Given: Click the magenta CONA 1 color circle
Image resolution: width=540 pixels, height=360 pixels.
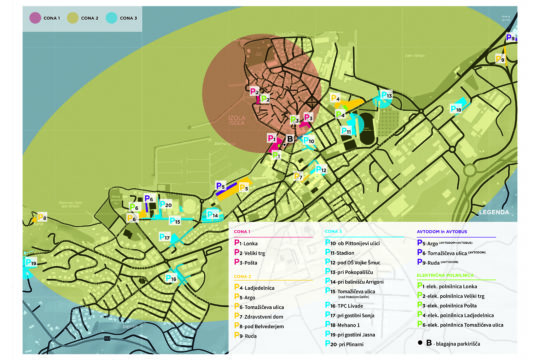Looking at the screenshot, I should [35, 18].
